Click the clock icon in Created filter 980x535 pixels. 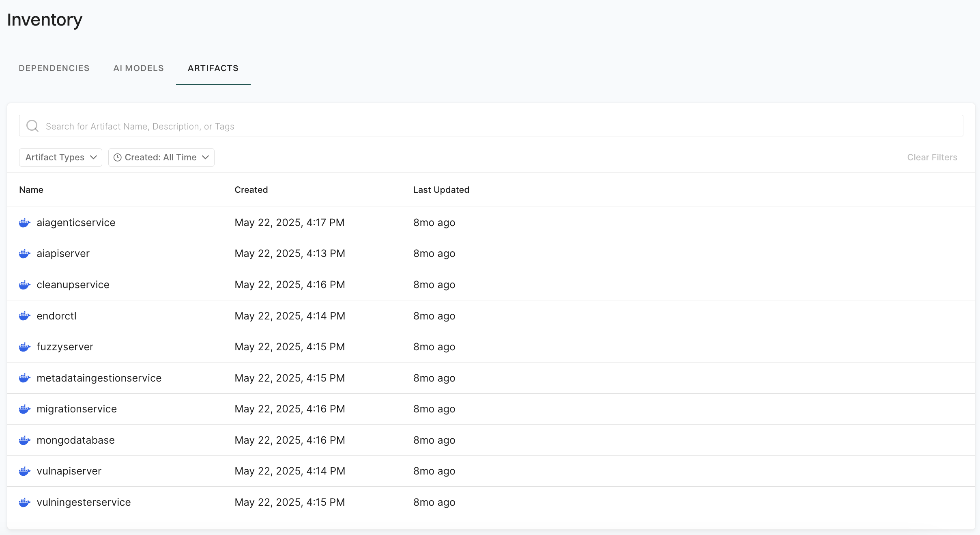point(118,157)
